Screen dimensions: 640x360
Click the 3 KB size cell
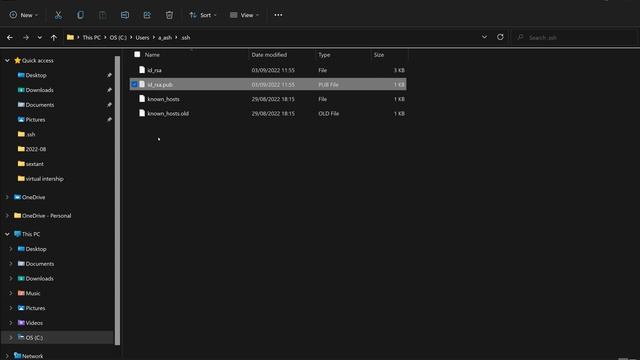pyautogui.click(x=399, y=70)
